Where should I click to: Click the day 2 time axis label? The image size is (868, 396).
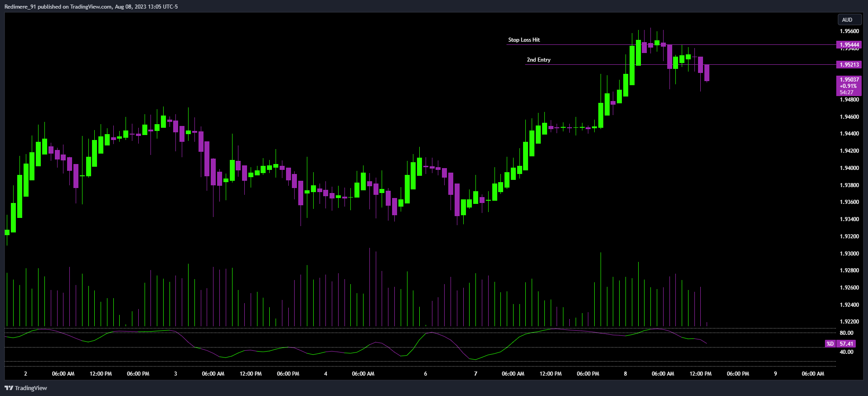click(25, 374)
